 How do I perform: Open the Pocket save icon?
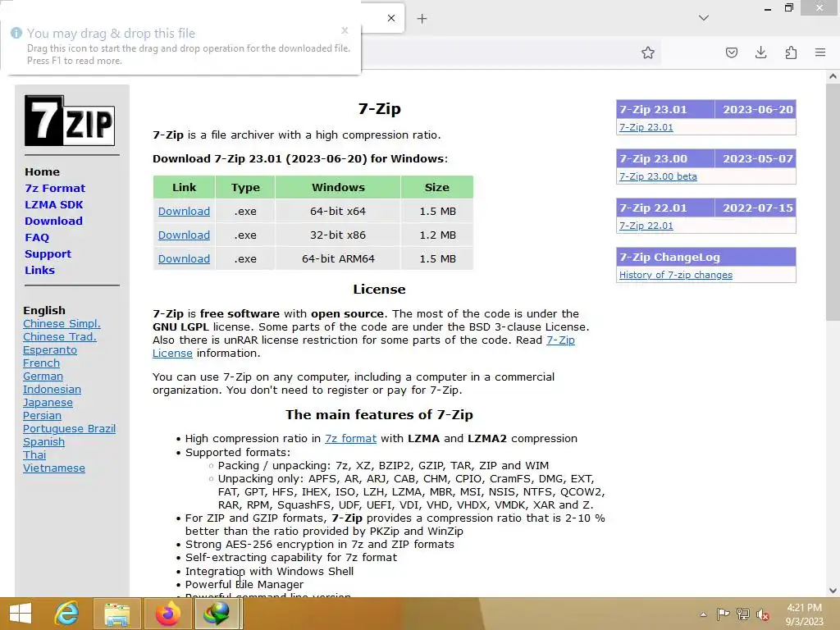731,52
